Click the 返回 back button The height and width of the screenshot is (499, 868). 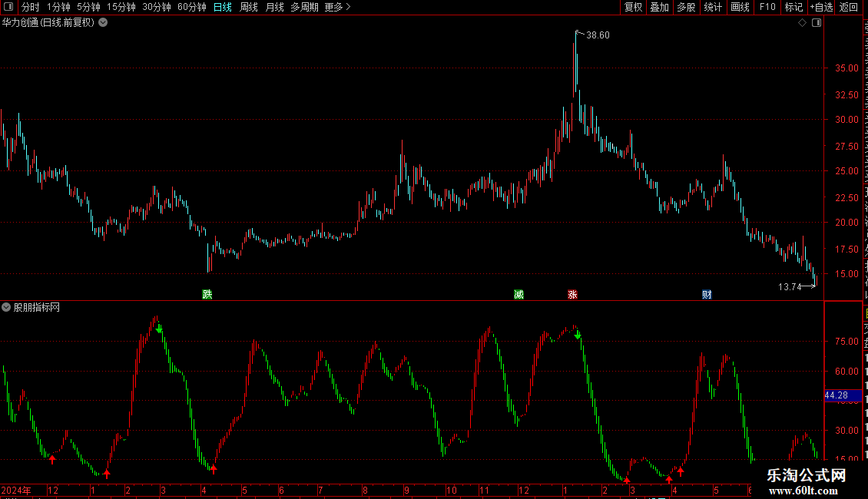click(849, 7)
